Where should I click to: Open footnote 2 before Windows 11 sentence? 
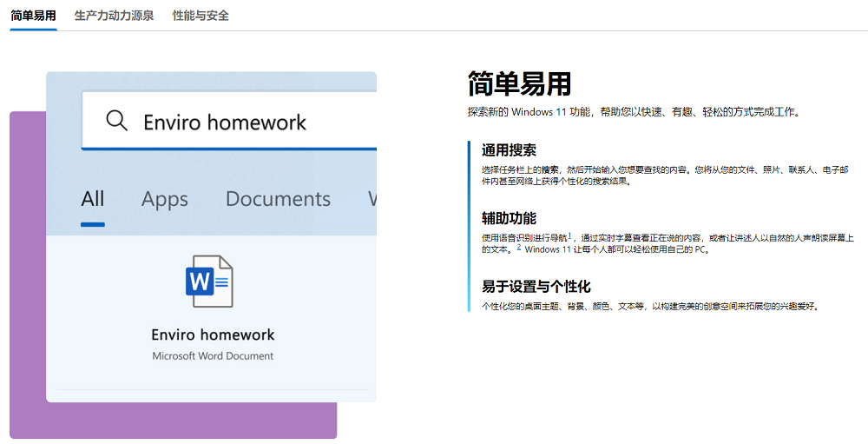point(519,247)
